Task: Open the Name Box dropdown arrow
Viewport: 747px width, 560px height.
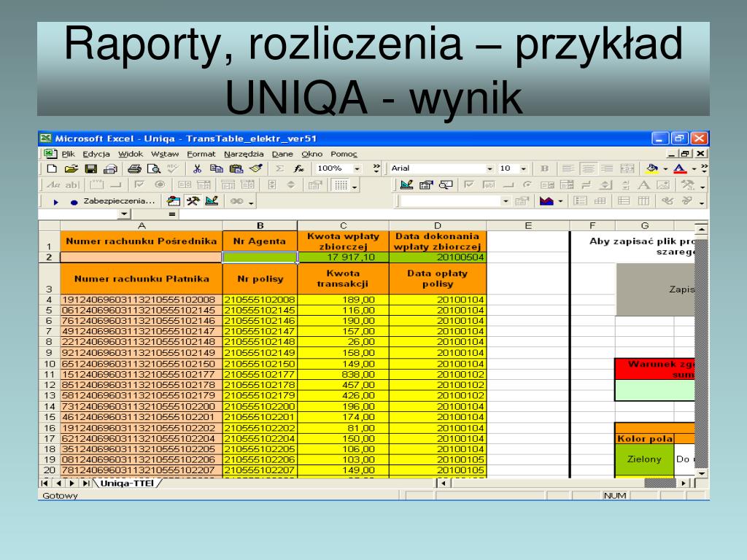Action: pyautogui.click(x=124, y=214)
